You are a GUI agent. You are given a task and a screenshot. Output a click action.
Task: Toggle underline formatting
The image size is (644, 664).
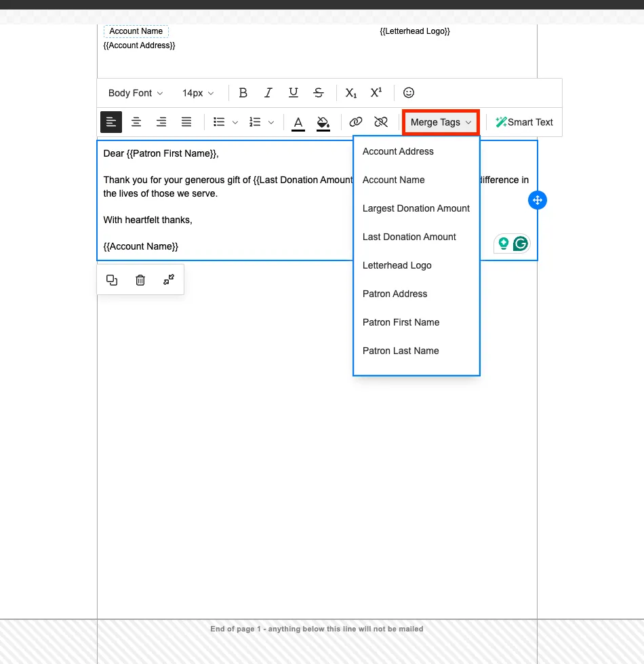tap(294, 93)
